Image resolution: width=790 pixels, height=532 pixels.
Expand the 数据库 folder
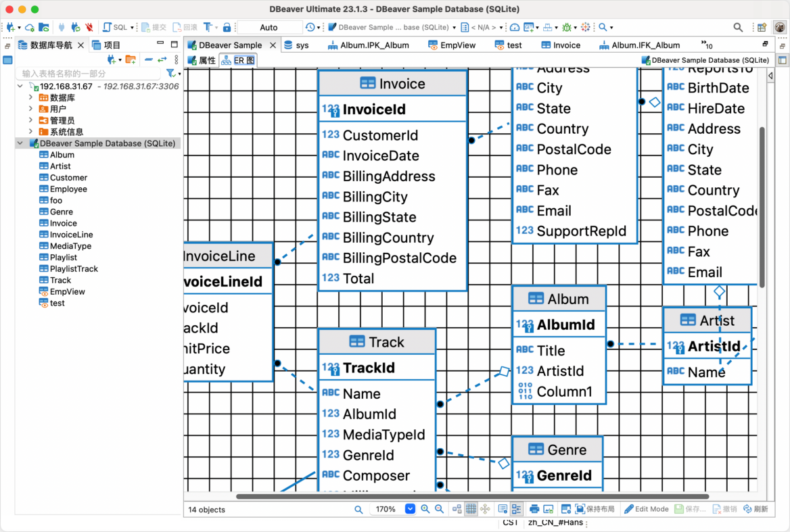point(30,97)
